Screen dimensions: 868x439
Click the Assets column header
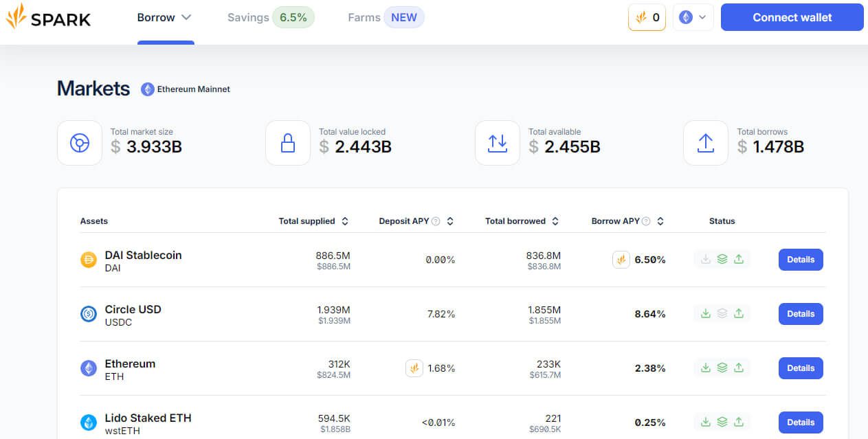pos(94,221)
